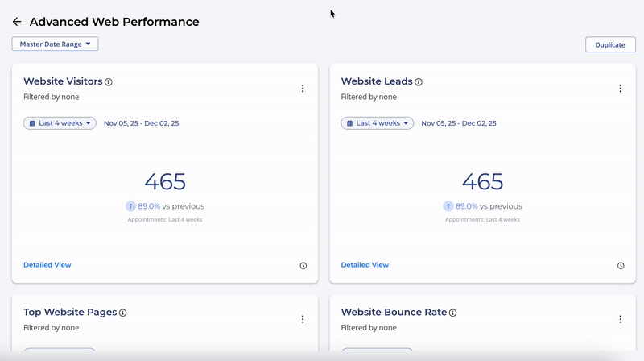Open the Website Bounce Rate three-dot menu

(x=620, y=319)
